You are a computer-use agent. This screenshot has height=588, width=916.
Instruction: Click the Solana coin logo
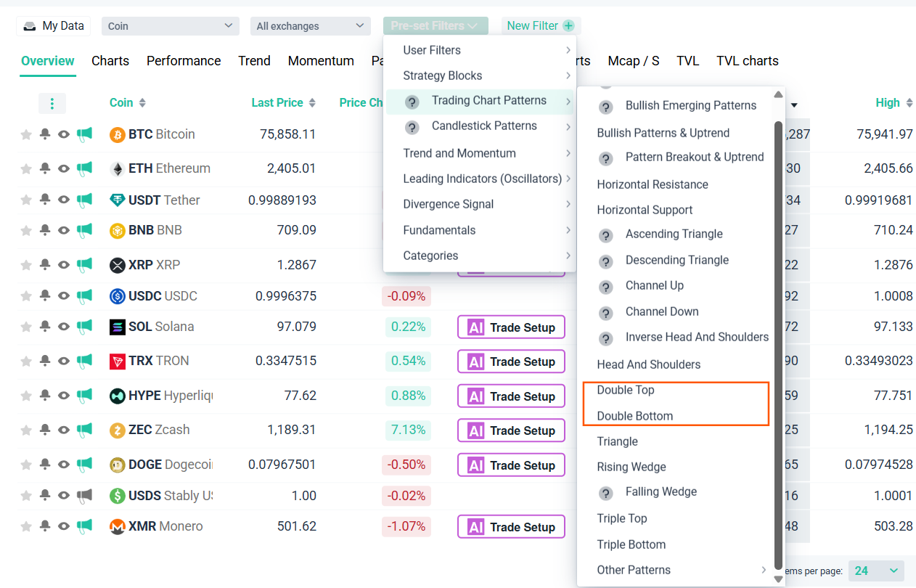pyautogui.click(x=118, y=327)
